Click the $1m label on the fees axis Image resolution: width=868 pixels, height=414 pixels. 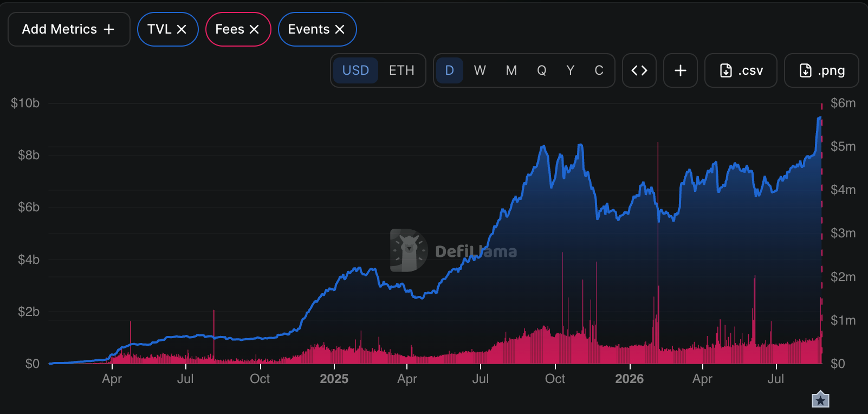click(x=843, y=320)
